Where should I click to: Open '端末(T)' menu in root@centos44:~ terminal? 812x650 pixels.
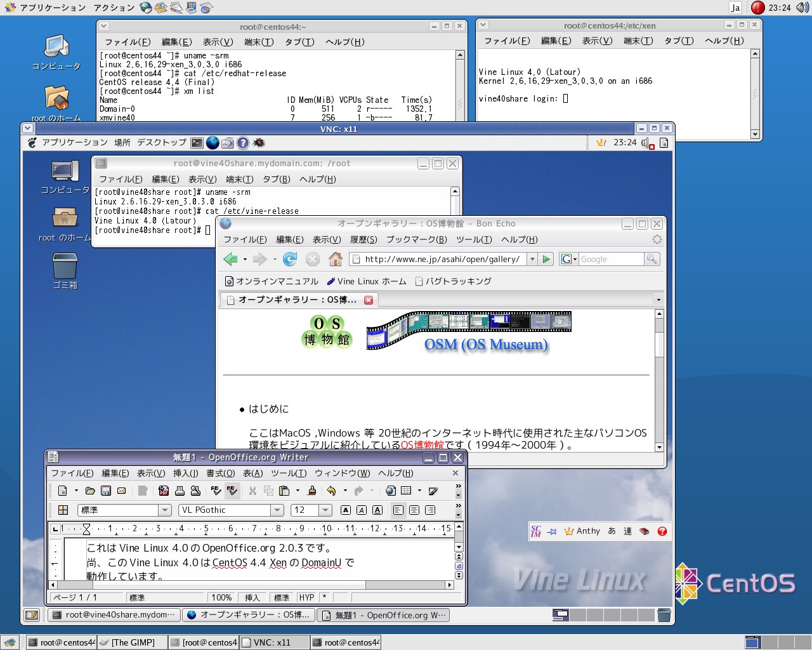click(259, 42)
